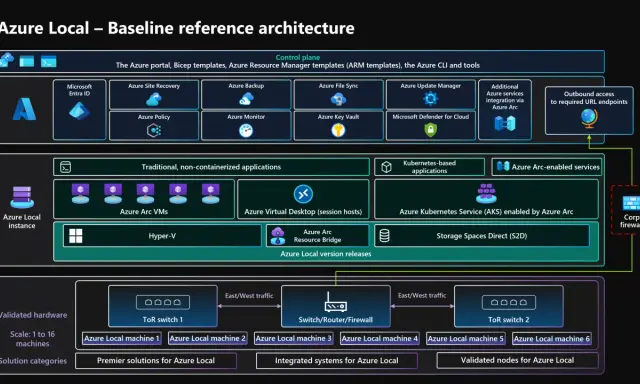This screenshot has width=640, height=384.
Task: Click the Switch/Router/Firewall router icon
Action: coord(336,302)
